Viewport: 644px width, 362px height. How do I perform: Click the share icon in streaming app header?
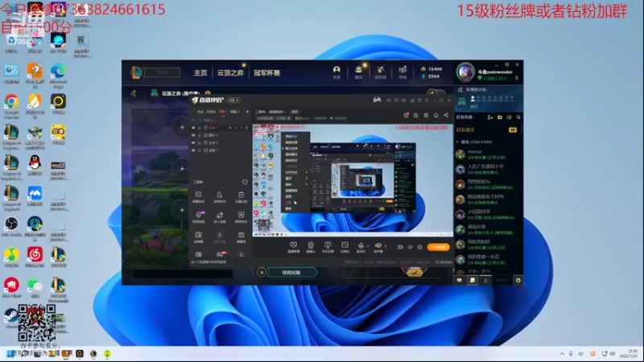[x=446, y=115]
